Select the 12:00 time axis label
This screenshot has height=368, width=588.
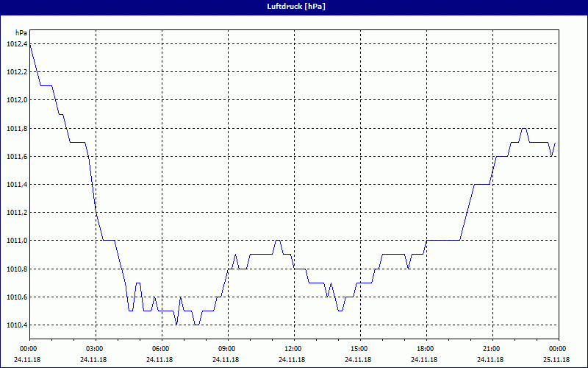[293, 349]
